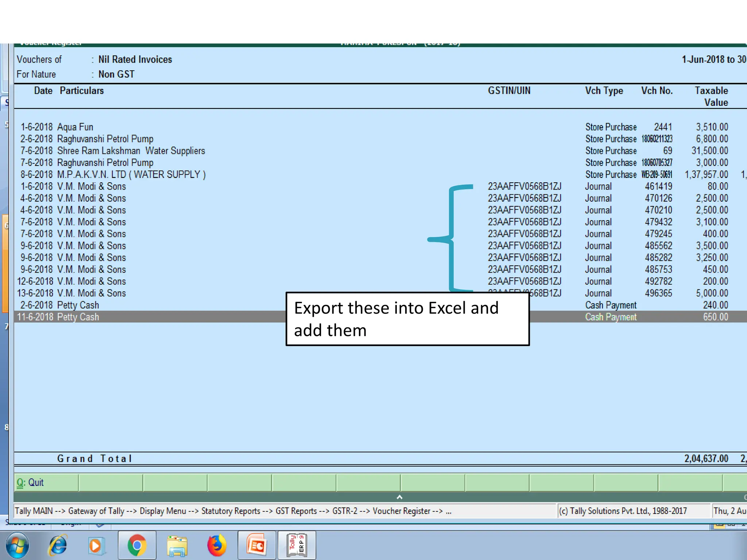Switch to Tally ERP 9 taskbar icon
747x560 pixels.
tap(297, 545)
